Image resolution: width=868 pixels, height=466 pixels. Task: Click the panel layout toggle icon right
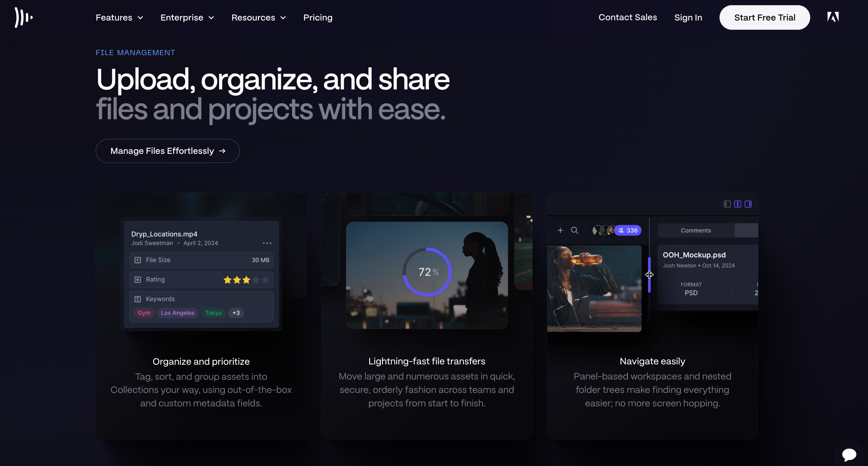(748, 204)
